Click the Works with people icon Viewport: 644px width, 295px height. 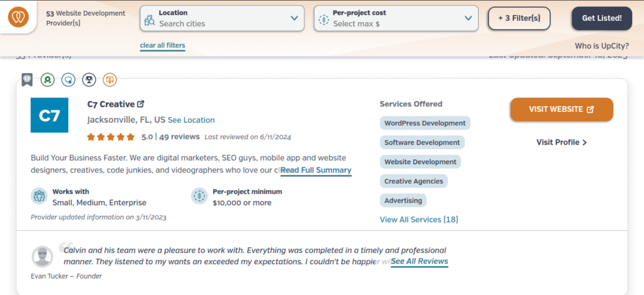point(39,196)
